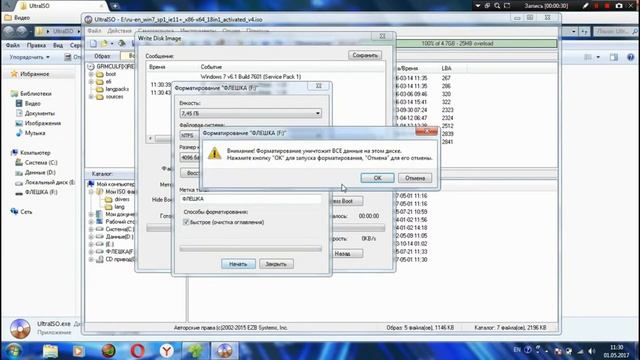Open the Windows Start button
640x360 pixels.
tap(13, 351)
